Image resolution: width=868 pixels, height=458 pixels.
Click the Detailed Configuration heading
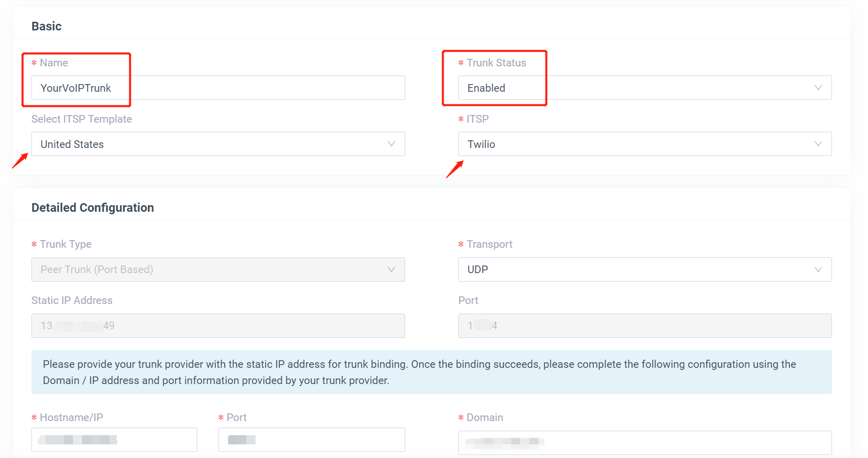[x=92, y=208]
